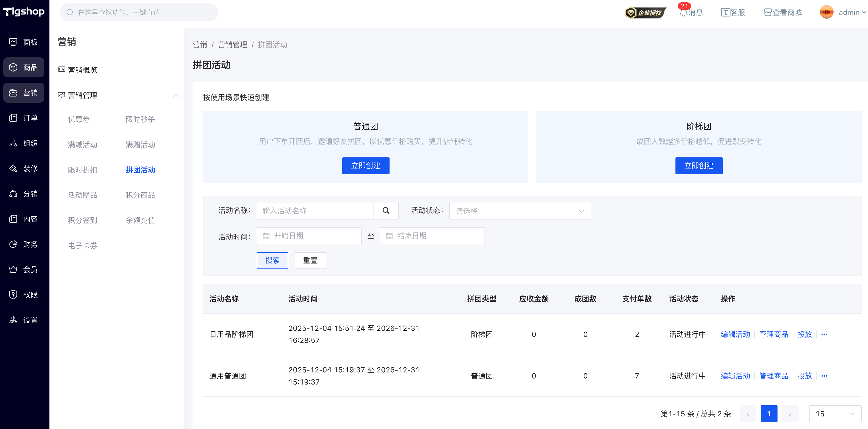Open the 商品 box icon in sidebar
Viewport: 868px width, 429px height.
pos(13,67)
